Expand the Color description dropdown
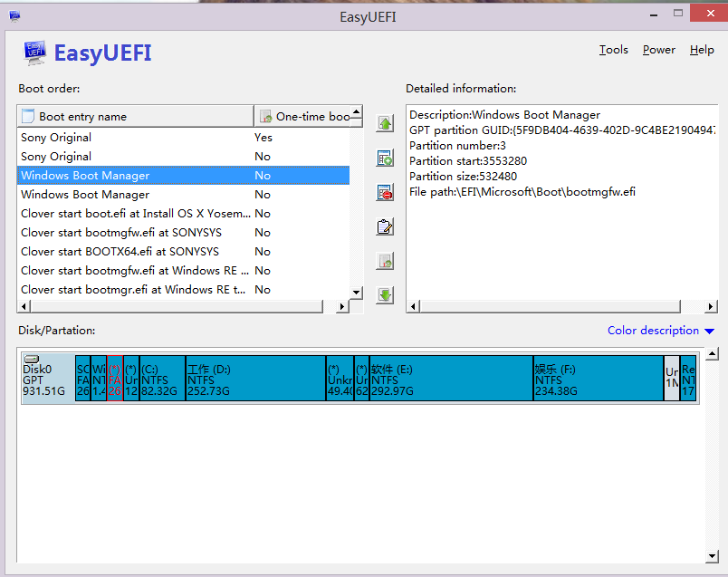 [661, 331]
